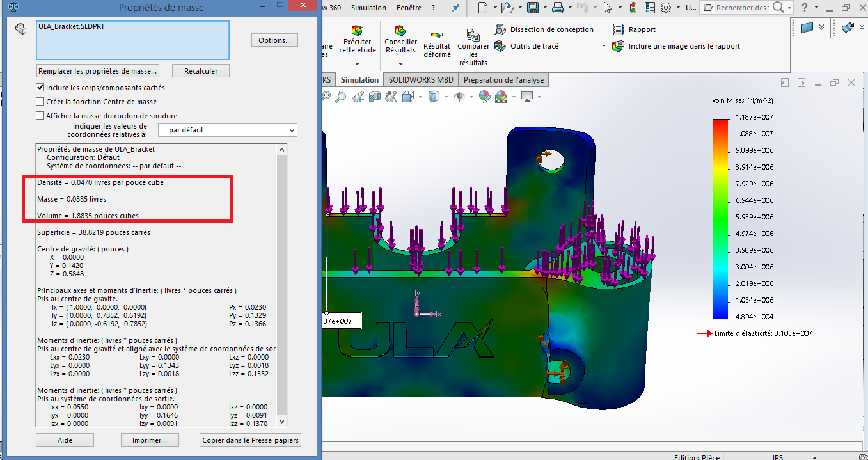Click Limite d'élasticité: 3.103e+007 label
Image resolution: width=868 pixels, height=460 pixels.
[x=763, y=333]
